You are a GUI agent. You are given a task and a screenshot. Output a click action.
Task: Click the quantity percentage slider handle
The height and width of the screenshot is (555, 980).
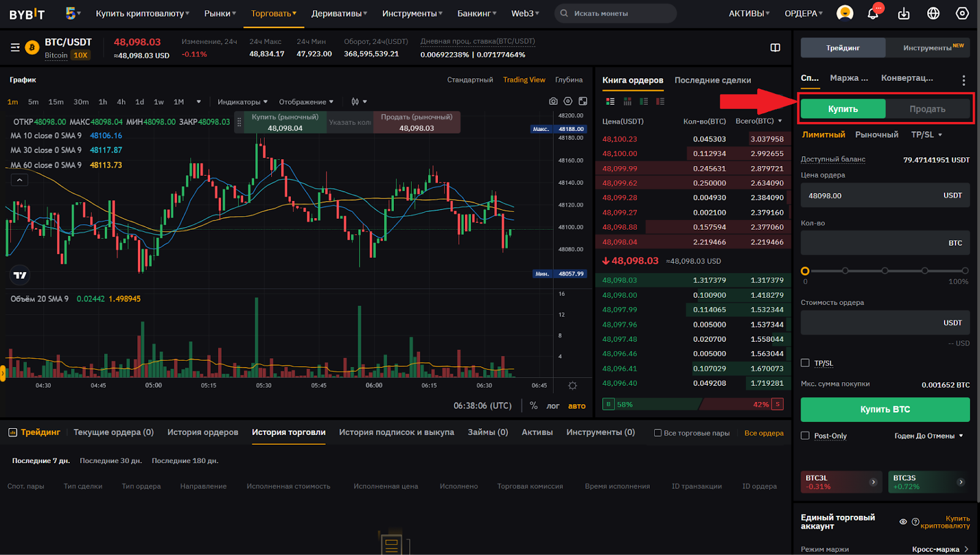[x=805, y=271]
